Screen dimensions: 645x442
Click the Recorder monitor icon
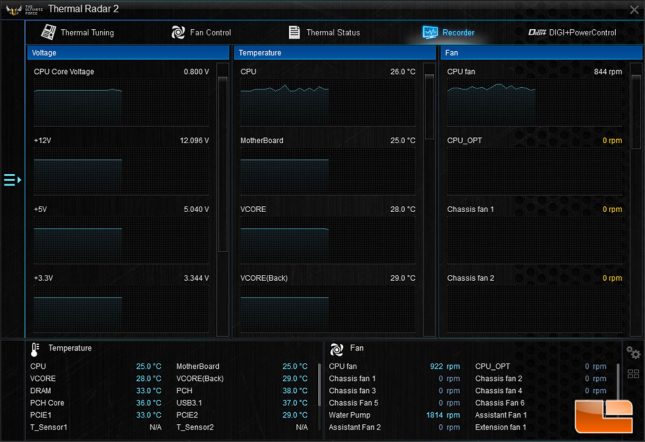point(430,32)
